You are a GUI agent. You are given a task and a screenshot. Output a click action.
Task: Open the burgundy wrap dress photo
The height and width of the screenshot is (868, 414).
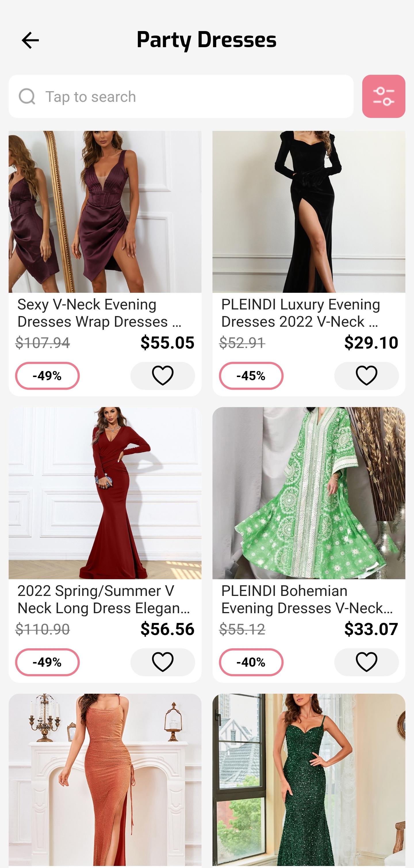pos(105,212)
